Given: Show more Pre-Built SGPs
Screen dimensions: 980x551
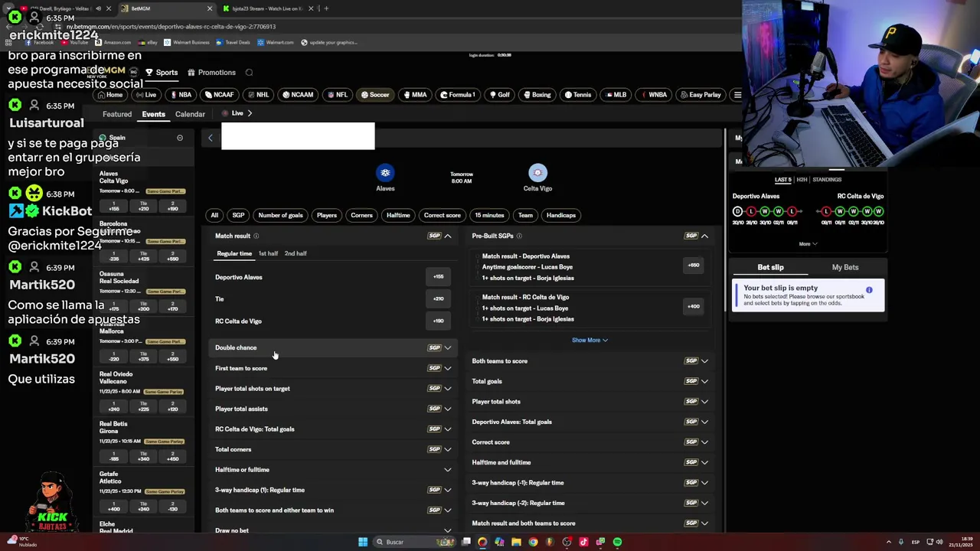Looking at the screenshot, I should 590,340.
